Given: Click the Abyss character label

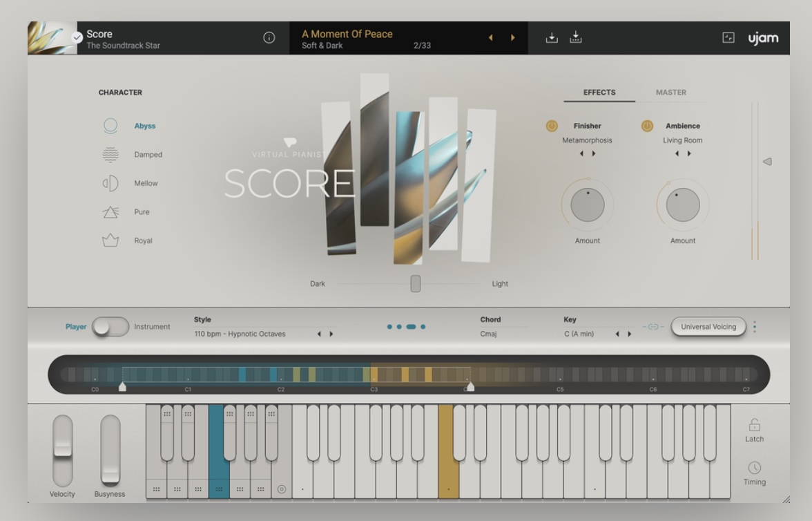Looking at the screenshot, I should pyautogui.click(x=144, y=126).
